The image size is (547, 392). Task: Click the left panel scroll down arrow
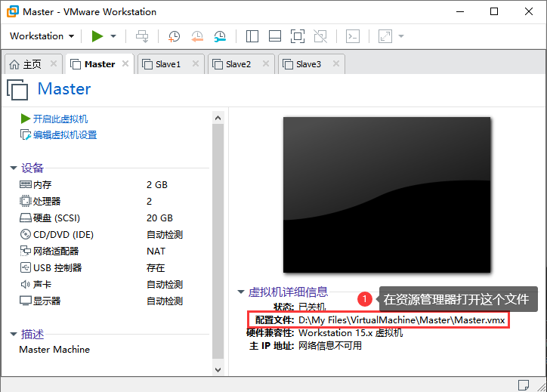point(218,369)
